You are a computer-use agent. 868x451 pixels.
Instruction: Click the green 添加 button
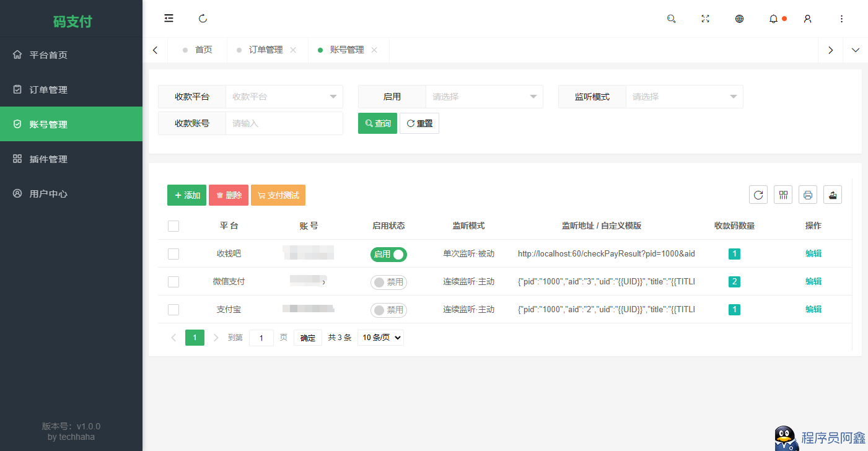pyautogui.click(x=186, y=195)
